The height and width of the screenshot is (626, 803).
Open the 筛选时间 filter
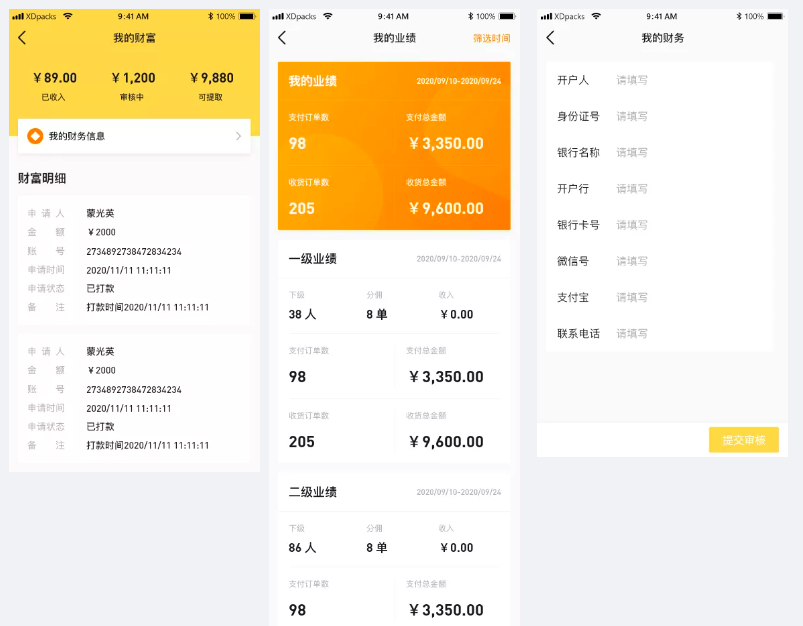click(x=491, y=38)
